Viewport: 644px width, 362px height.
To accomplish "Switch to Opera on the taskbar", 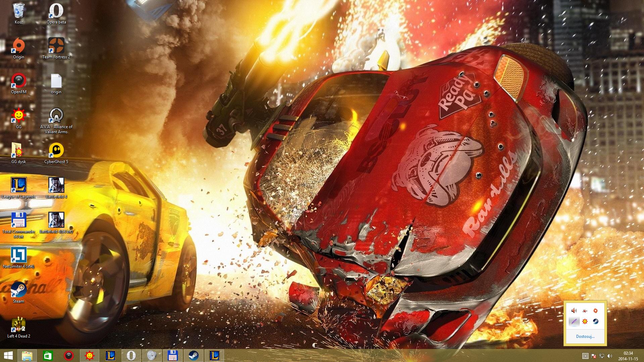I will click(131, 356).
